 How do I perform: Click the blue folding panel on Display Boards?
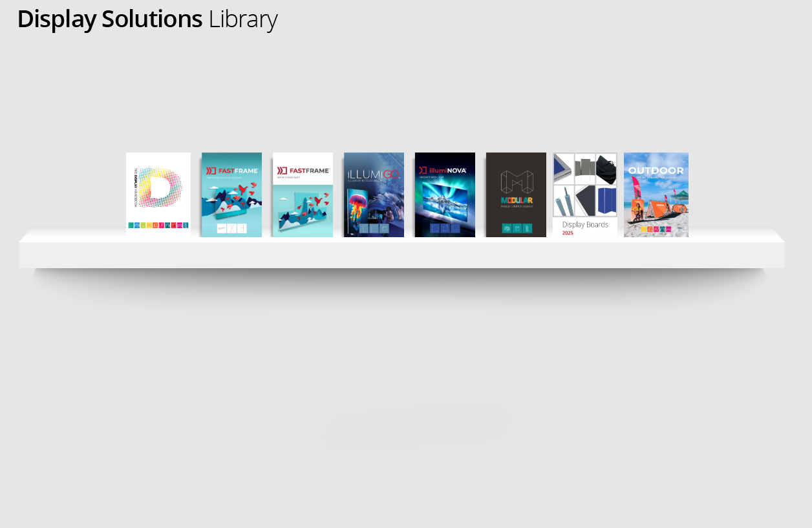pos(606,200)
